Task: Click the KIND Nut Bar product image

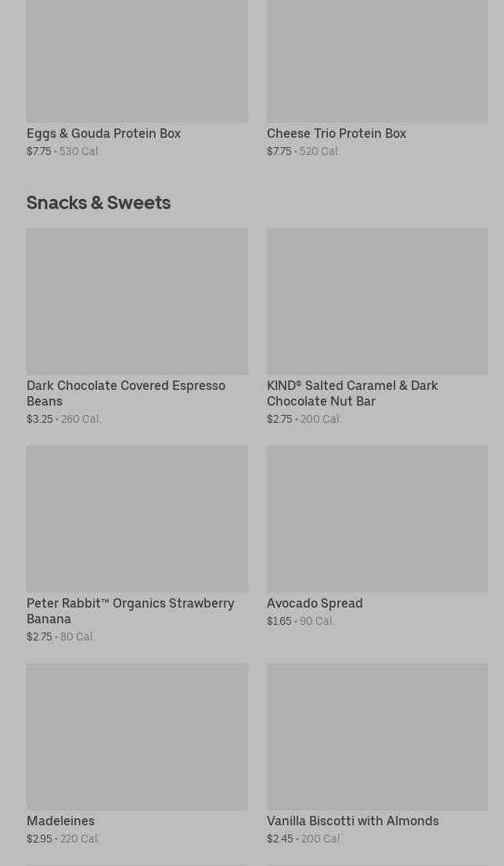Action: click(x=377, y=301)
